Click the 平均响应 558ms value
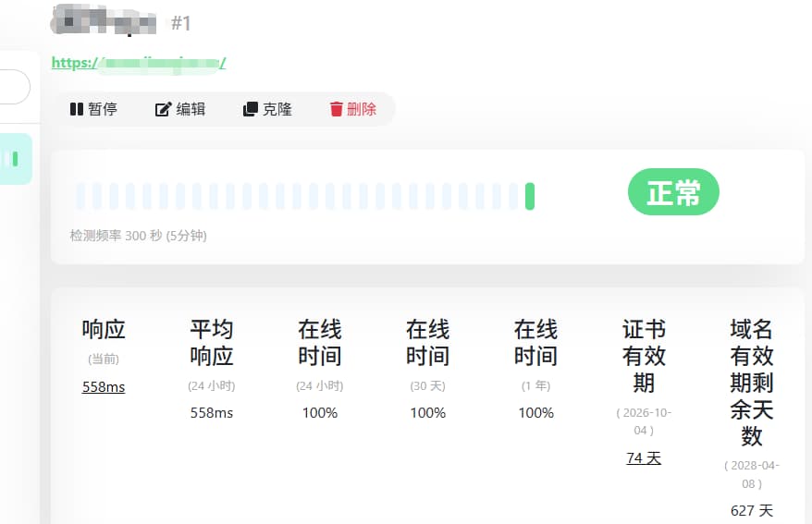This screenshot has height=524, width=812. [x=211, y=413]
